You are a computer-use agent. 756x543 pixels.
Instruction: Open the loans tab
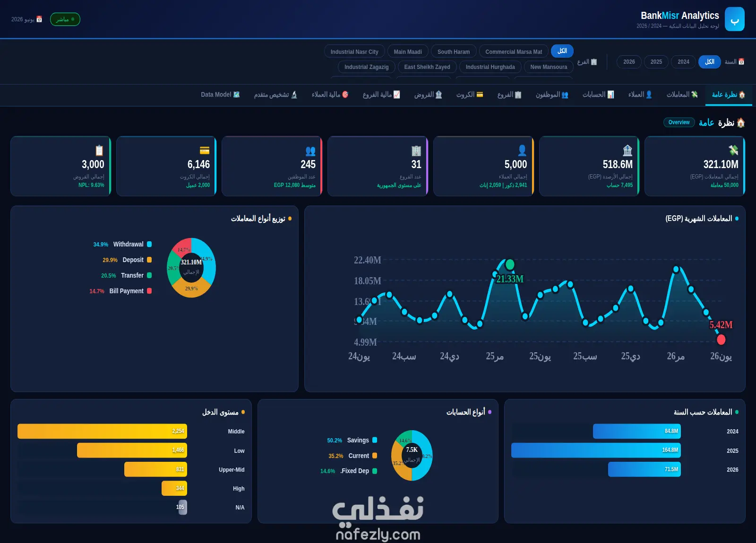tap(428, 95)
